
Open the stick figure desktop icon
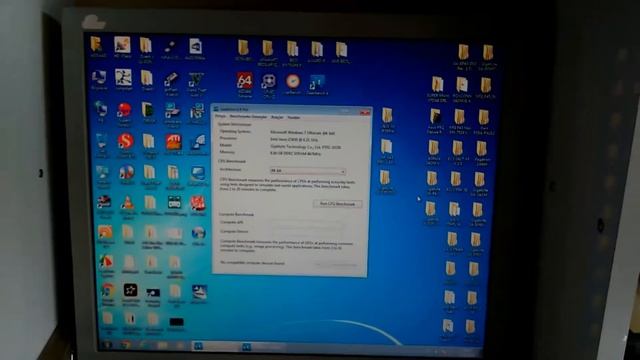point(123,77)
